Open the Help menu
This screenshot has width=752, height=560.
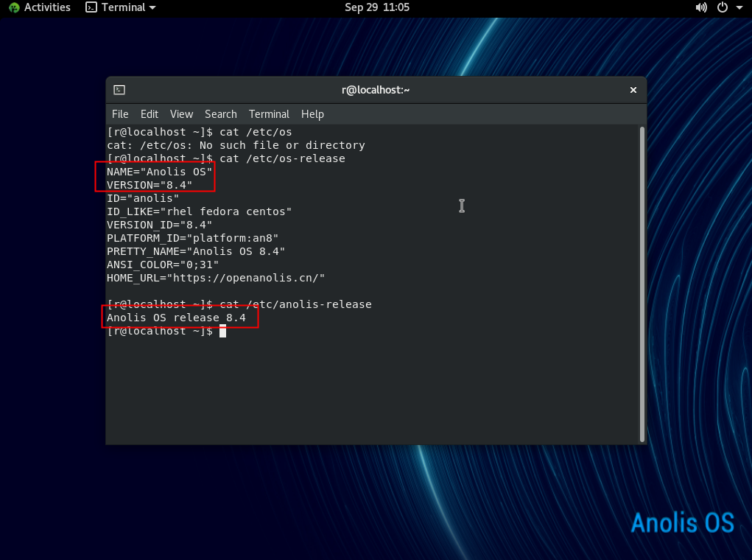click(x=312, y=114)
